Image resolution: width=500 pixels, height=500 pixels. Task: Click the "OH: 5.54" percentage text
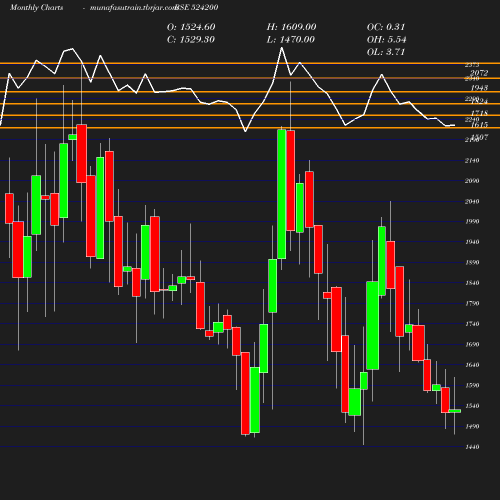point(387,40)
